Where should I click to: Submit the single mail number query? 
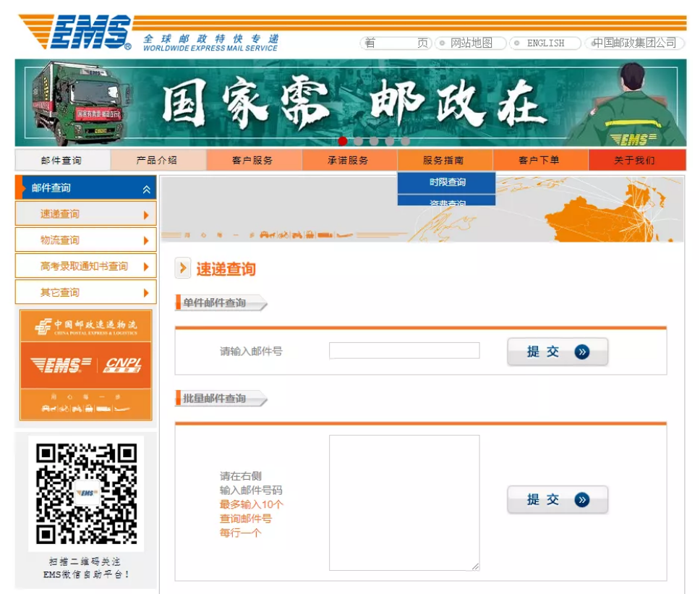click(x=558, y=352)
